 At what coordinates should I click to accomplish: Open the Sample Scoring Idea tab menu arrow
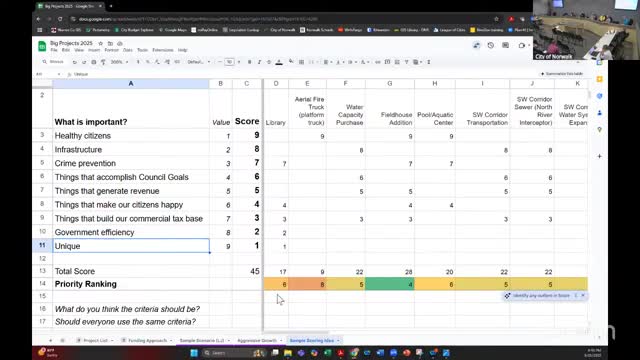(338, 340)
